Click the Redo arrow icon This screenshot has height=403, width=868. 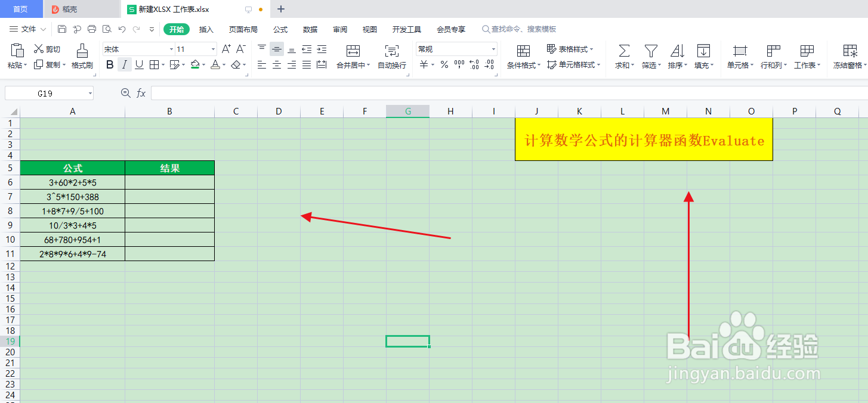pos(137,29)
